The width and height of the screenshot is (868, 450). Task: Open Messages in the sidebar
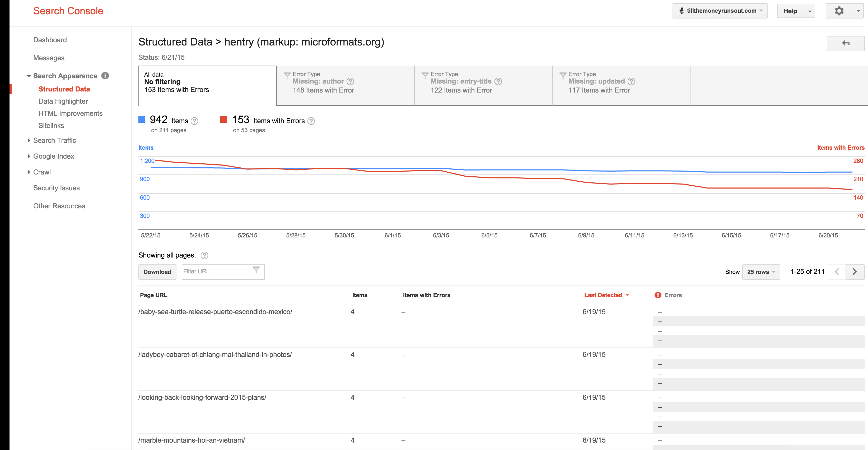pyautogui.click(x=49, y=58)
